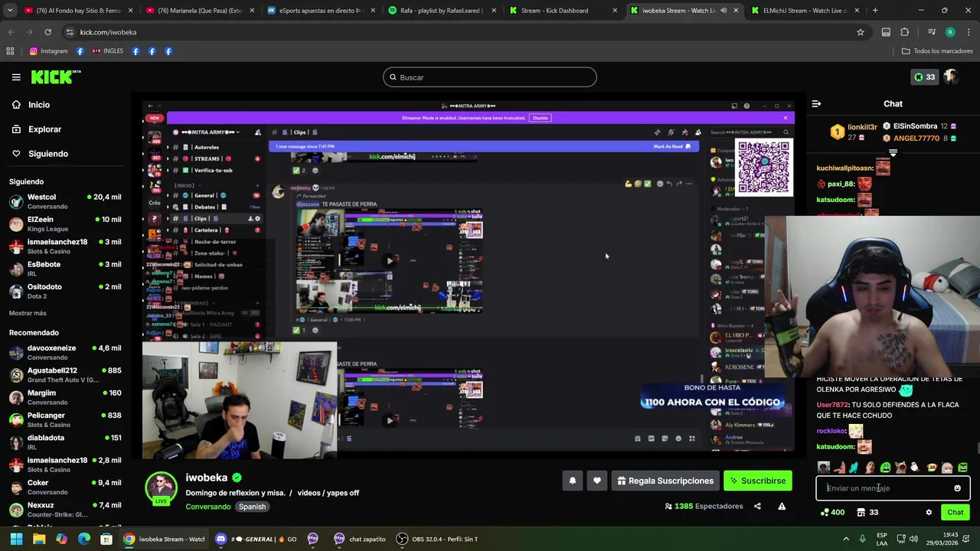Open Ositodoto channel in followed list

[65, 291]
